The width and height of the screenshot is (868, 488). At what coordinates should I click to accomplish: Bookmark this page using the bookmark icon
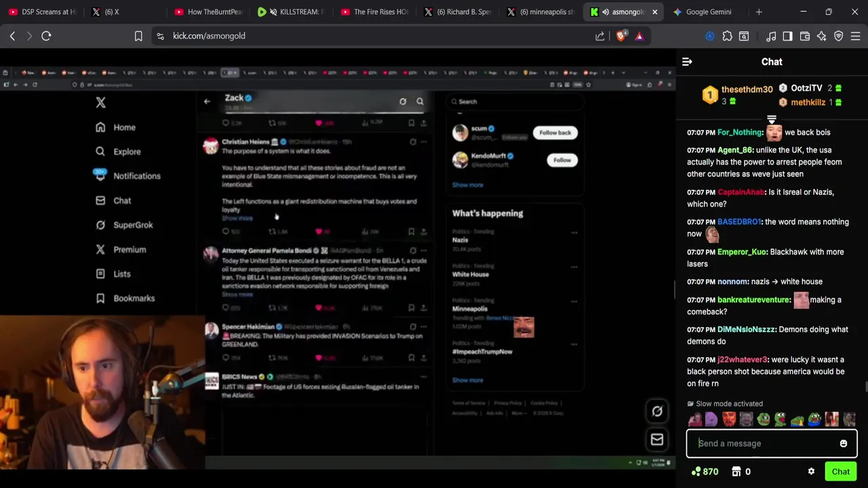coord(138,36)
